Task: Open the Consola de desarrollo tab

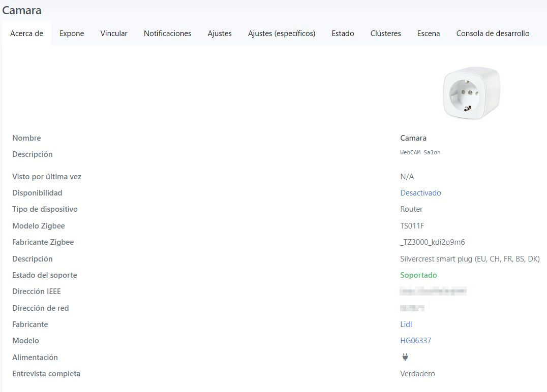Action: (493, 34)
